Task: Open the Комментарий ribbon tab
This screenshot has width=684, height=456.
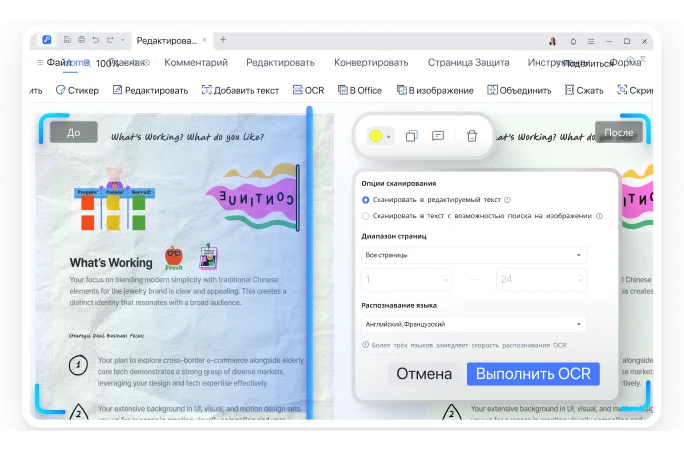Action: point(196,62)
